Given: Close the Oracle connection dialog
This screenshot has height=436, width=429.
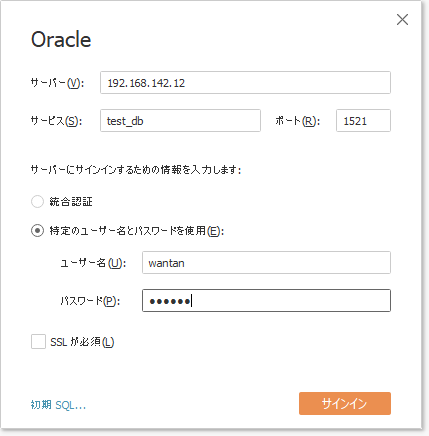Looking at the screenshot, I should 402,20.
